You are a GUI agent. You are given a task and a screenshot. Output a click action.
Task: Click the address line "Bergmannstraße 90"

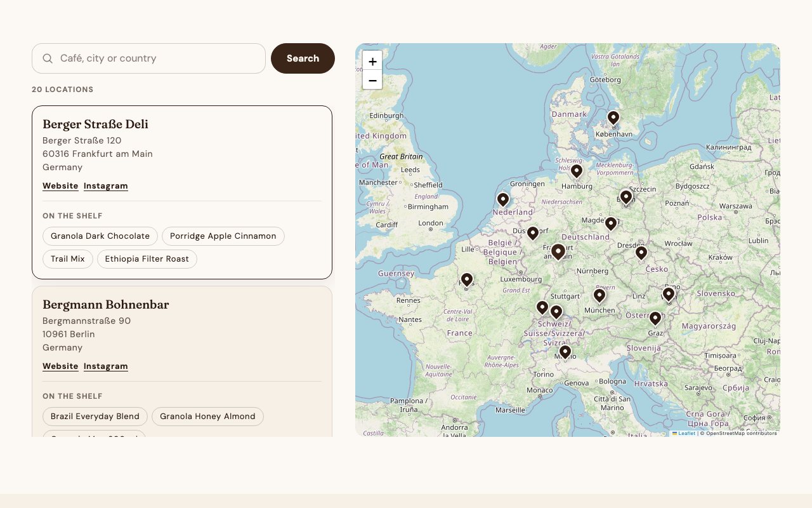(x=86, y=321)
